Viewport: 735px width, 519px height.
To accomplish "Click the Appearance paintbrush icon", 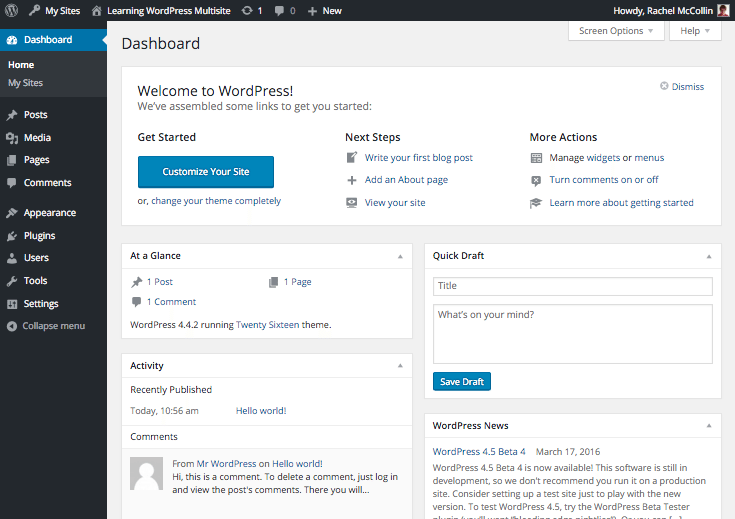I will (x=12, y=213).
